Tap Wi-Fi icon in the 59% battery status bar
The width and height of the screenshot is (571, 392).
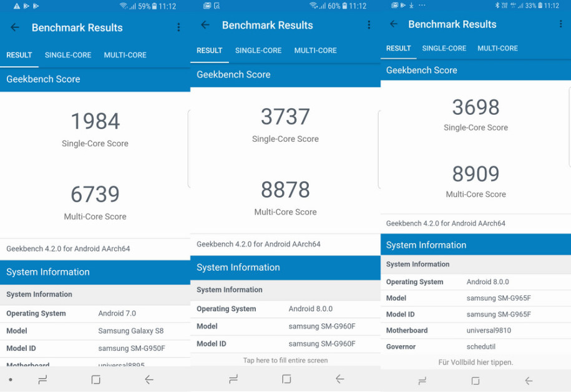[x=124, y=6]
